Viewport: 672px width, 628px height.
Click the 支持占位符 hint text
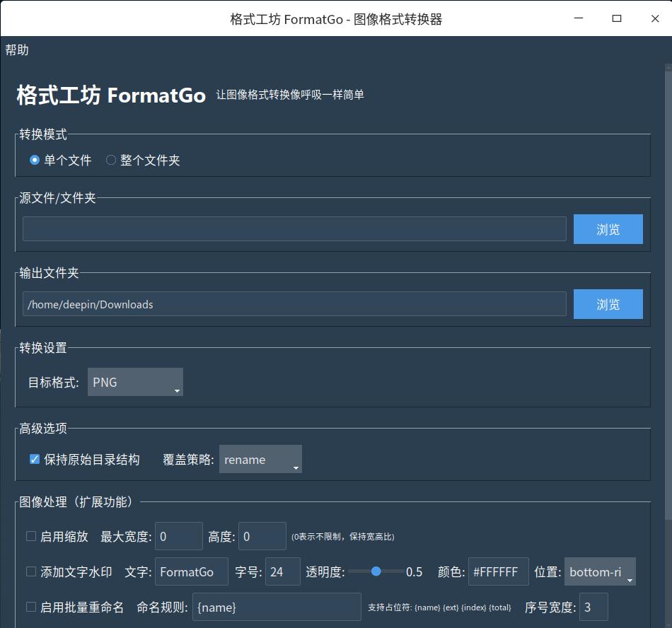439,607
